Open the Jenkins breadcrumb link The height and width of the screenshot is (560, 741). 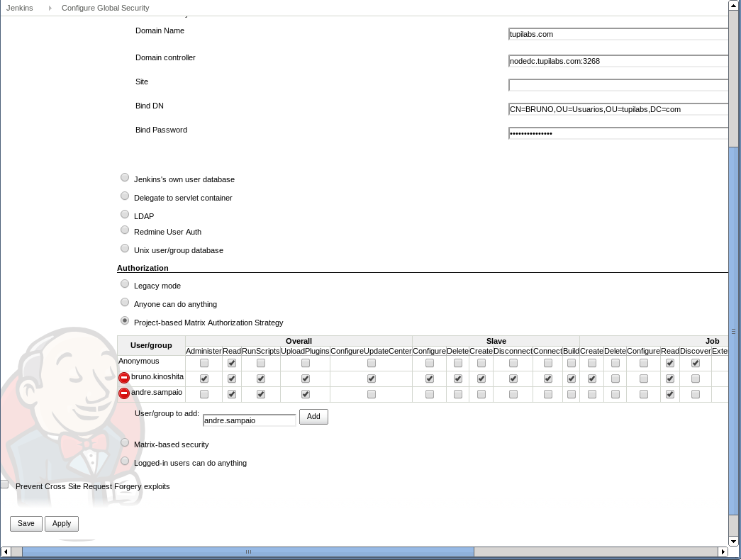pos(19,8)
